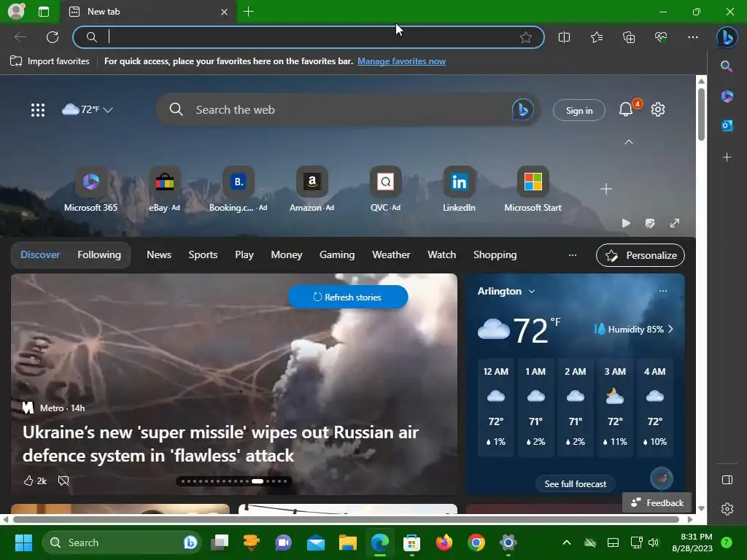The height and width of the screenshot is (560, 747).
Task: Open Browser essentials heart icon
Action: (x=661, y=37)
